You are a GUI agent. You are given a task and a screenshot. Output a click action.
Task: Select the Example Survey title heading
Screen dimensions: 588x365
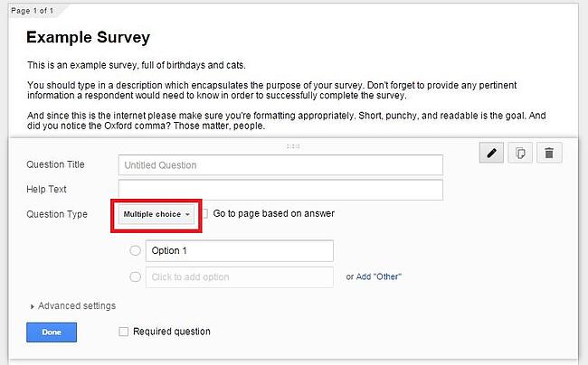(88, 38)
